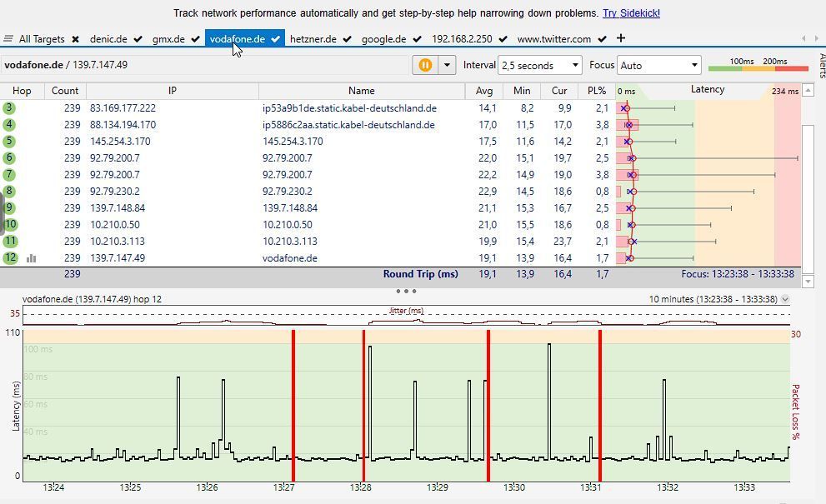The image size is (826, 504).
Task: Click the green hop 8 circle icon
Action: click(x=9, y=192)
